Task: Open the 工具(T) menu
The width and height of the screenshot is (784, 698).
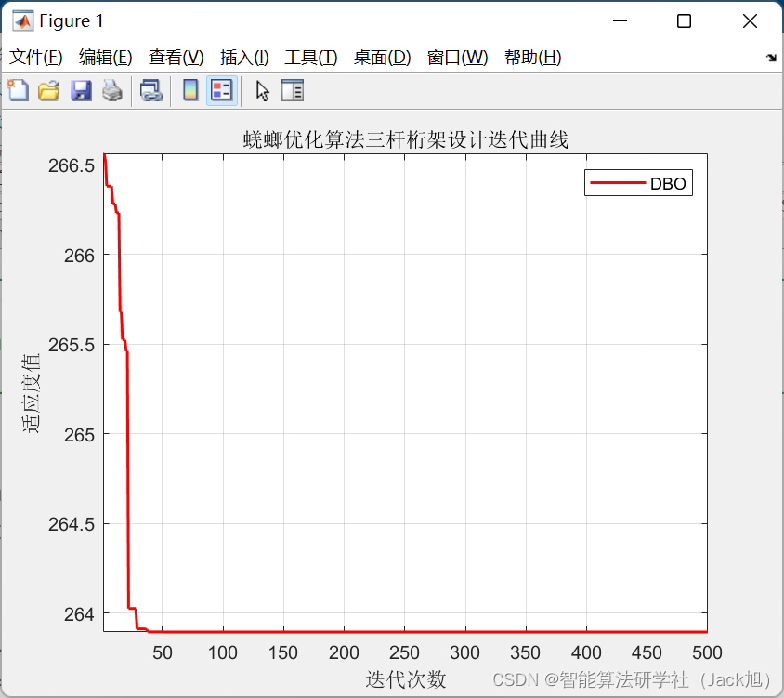Action: pos(311,58)
